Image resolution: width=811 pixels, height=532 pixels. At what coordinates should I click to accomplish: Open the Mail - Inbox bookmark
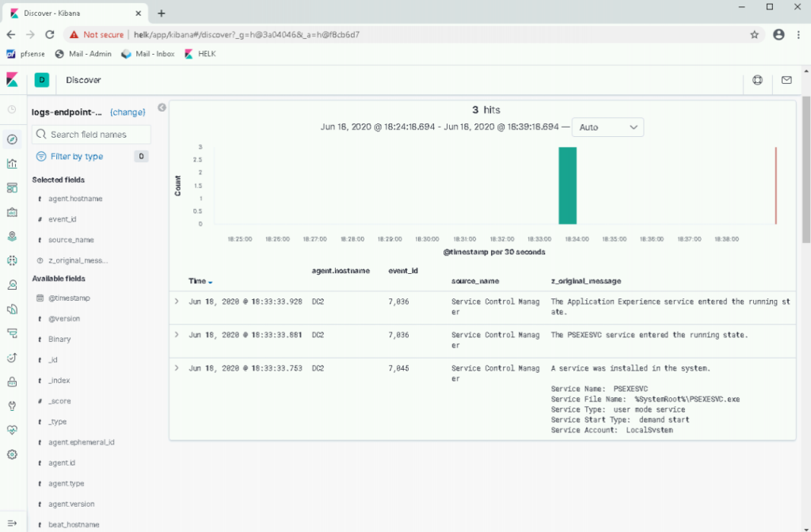(148, 54)
